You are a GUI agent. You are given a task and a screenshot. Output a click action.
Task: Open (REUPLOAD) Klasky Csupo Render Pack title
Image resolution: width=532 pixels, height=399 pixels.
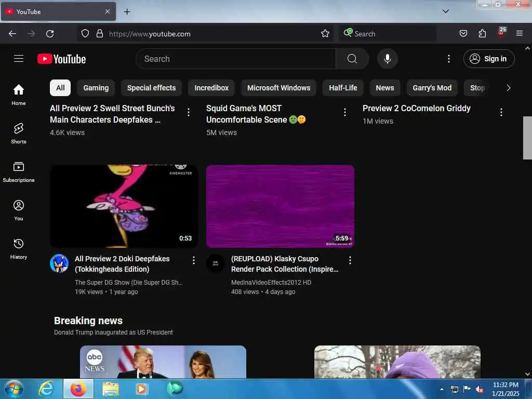pos(285,263)
